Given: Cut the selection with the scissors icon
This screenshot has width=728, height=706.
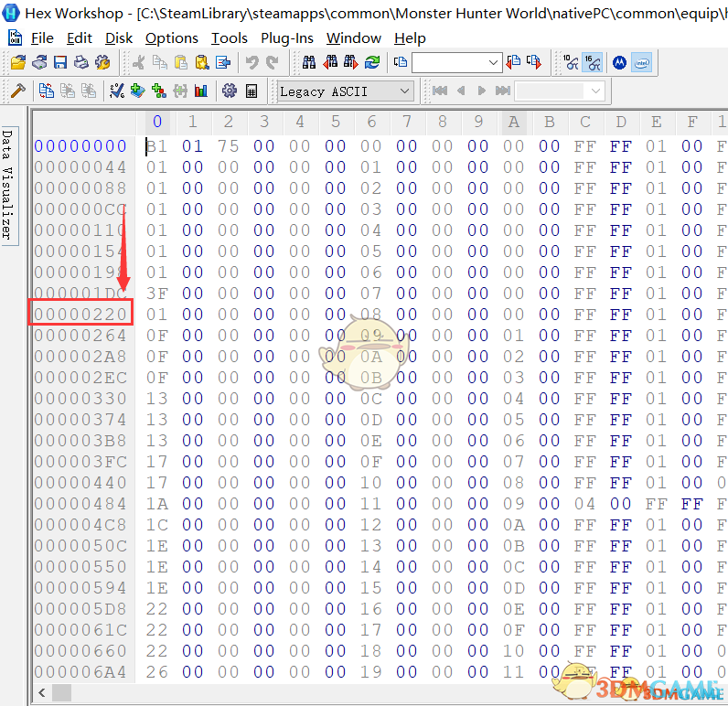Looking at the screenshot, I should pyautogui.click(x=138, y=62).
